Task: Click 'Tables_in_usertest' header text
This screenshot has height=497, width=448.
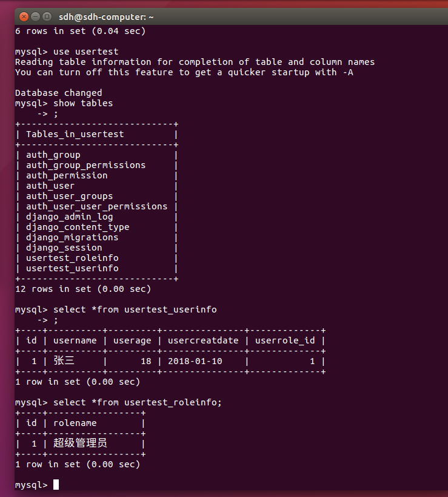Action: click(75, 134)
